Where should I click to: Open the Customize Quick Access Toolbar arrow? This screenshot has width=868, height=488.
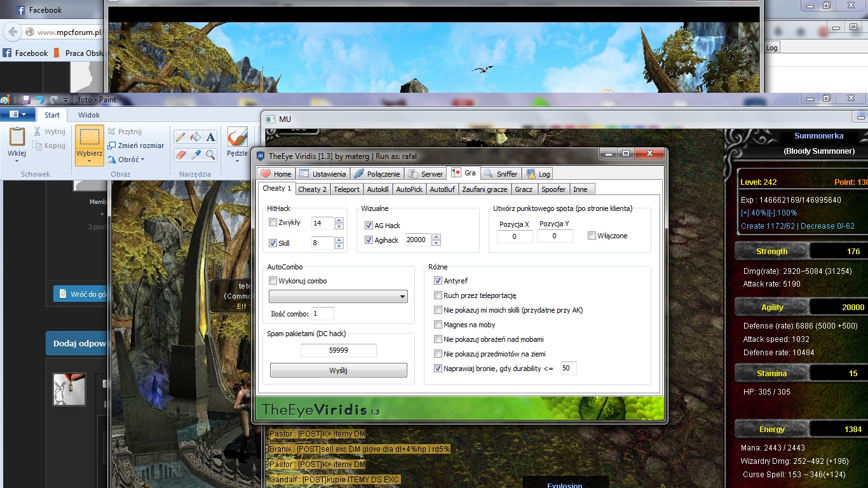66,100
